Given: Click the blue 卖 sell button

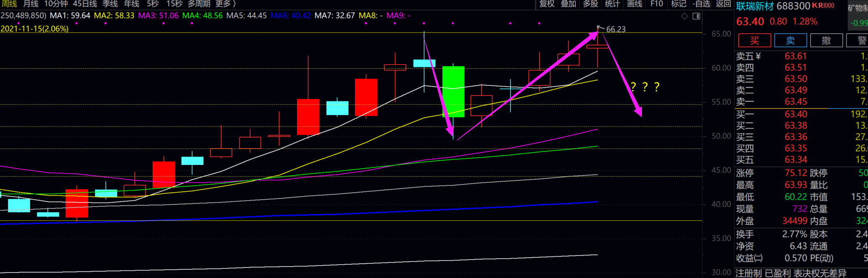Looking at the screenshot, I should pos(790,40).
